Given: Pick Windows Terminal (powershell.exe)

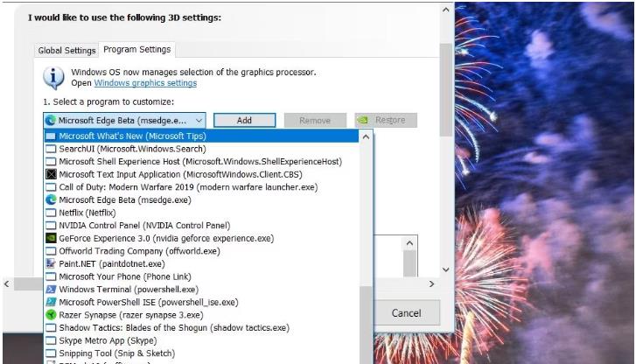Looking at the screenshot, I should pyautogui.click(x=201, y=290).
